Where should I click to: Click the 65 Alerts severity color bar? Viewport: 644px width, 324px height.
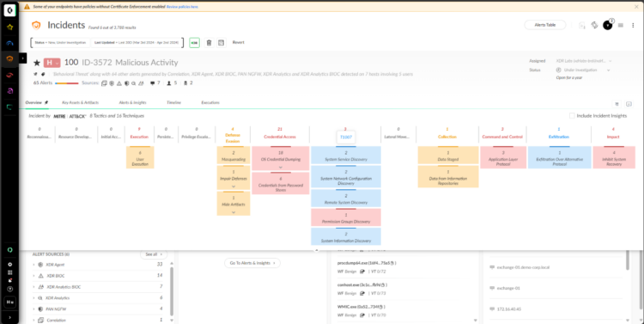click(66, 83)
